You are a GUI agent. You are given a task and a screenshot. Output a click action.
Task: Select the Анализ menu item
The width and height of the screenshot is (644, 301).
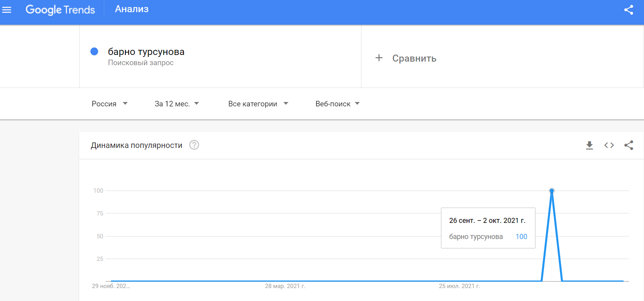(131, 9)
